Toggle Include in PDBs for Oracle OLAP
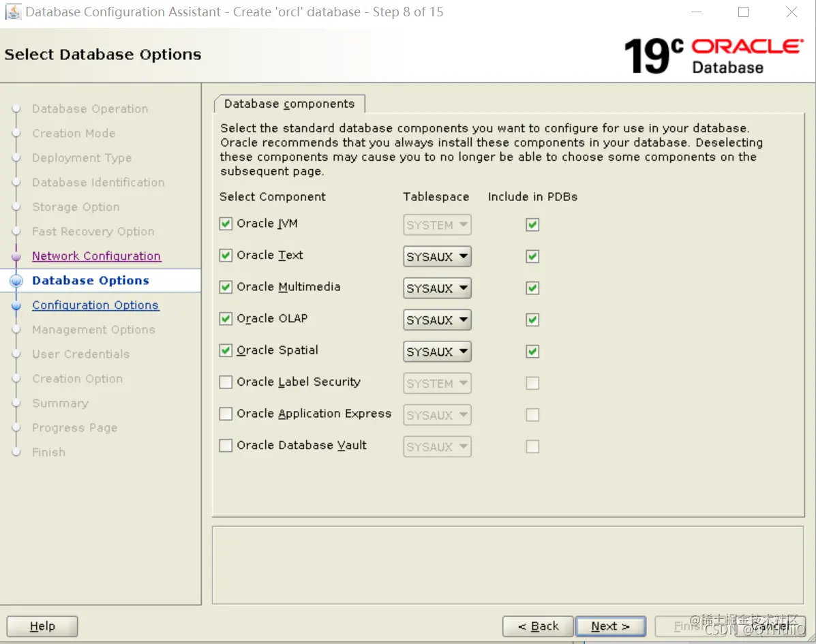This screenshot has width=816, height=644. [x=532, y=320]
